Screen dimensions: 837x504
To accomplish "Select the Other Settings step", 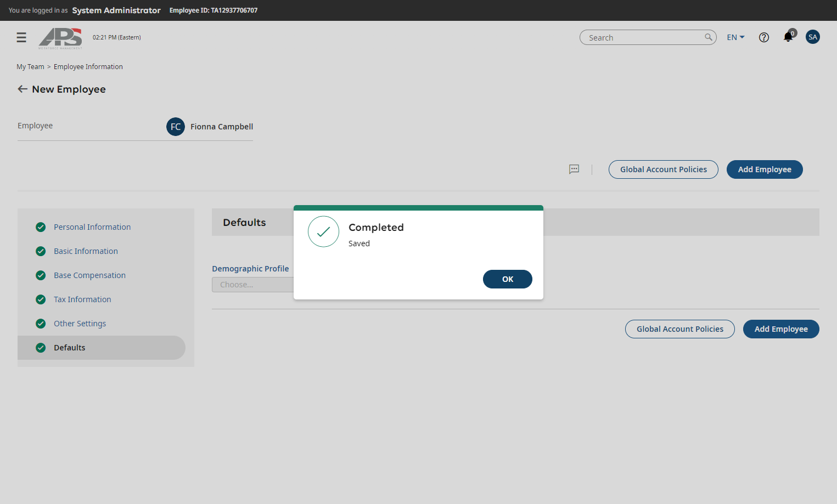I will [x=80, y=324].
